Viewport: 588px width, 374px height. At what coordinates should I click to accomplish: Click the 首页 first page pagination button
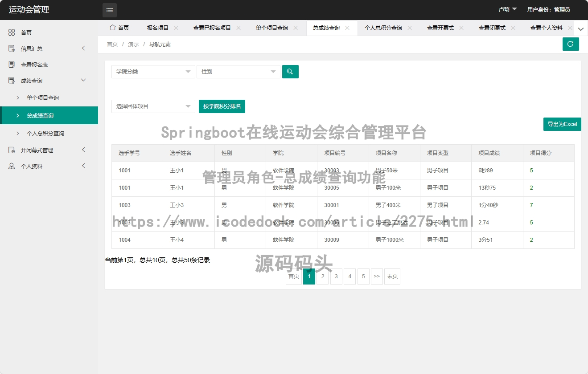click(294, 276)
